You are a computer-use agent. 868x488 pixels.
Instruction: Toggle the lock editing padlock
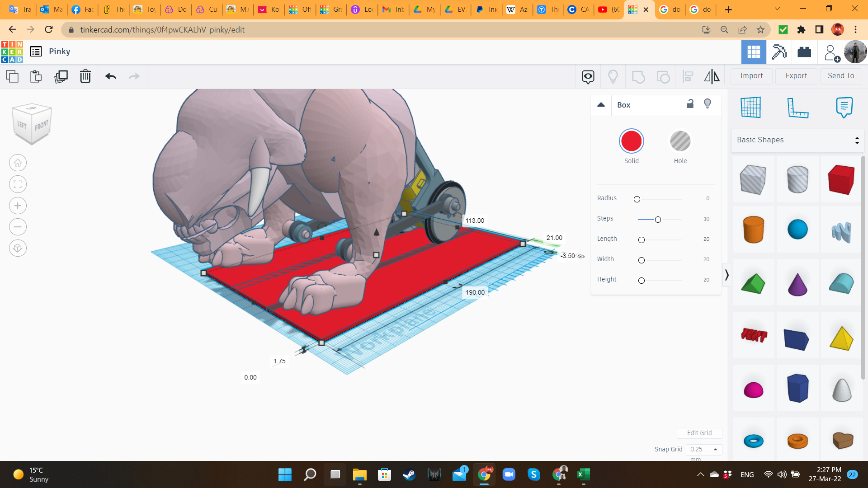pyautogui.click(x=690, y=104)
